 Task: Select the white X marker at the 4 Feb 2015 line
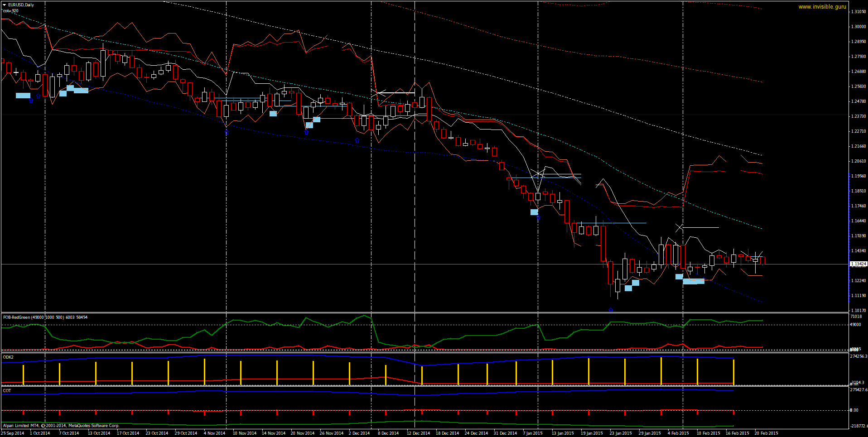pyautogui.click(x=679, y=227)
